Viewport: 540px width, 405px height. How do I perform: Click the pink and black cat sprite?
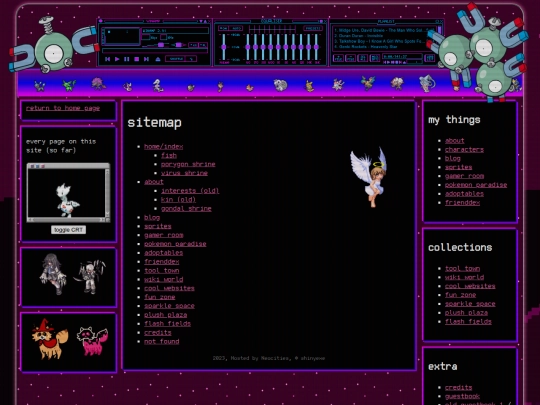coord(92,341)
